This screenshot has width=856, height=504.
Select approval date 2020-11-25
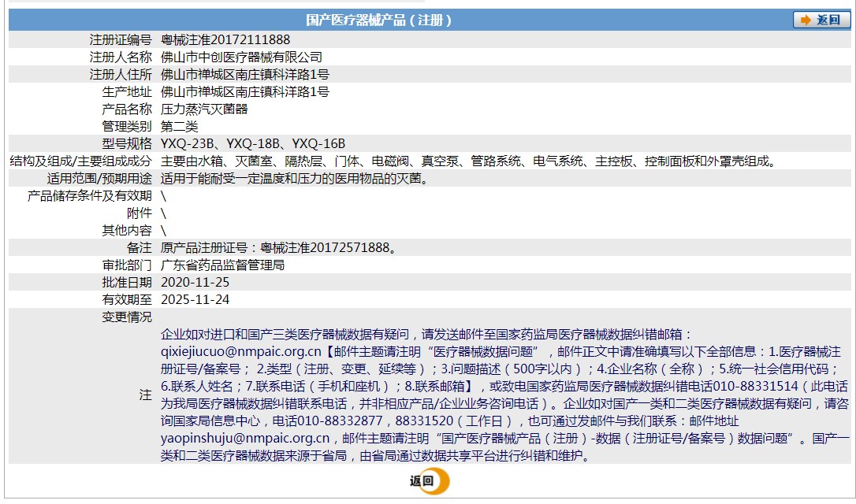click(x=195, y=283)
